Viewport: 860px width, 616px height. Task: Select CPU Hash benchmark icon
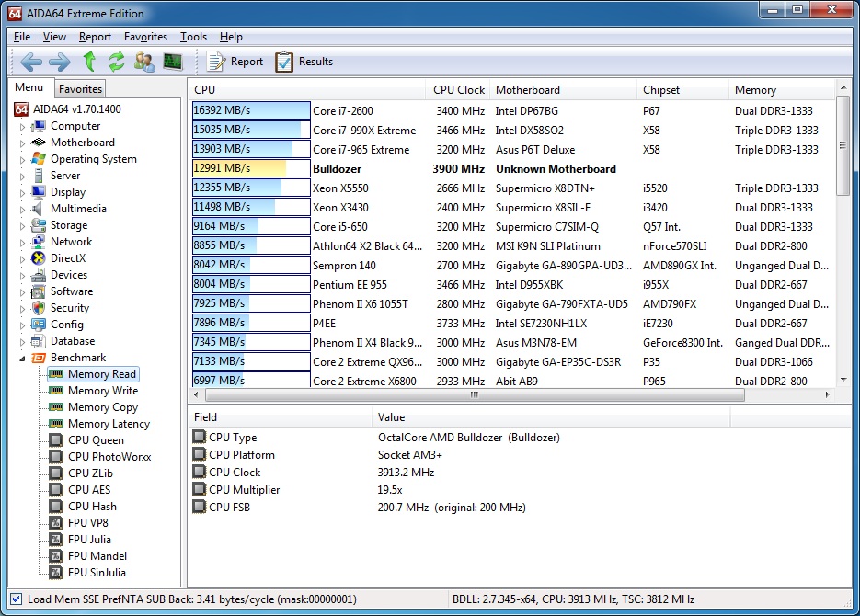[x=56, y=506]
